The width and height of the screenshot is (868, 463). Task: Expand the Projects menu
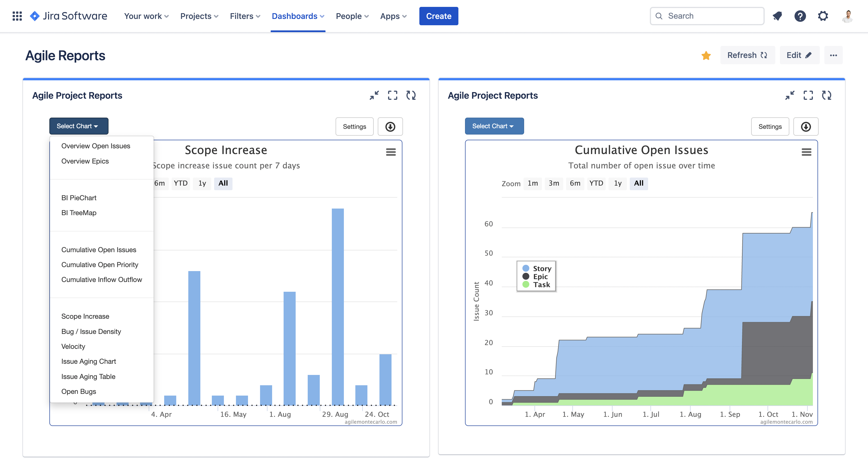(199, 16)
